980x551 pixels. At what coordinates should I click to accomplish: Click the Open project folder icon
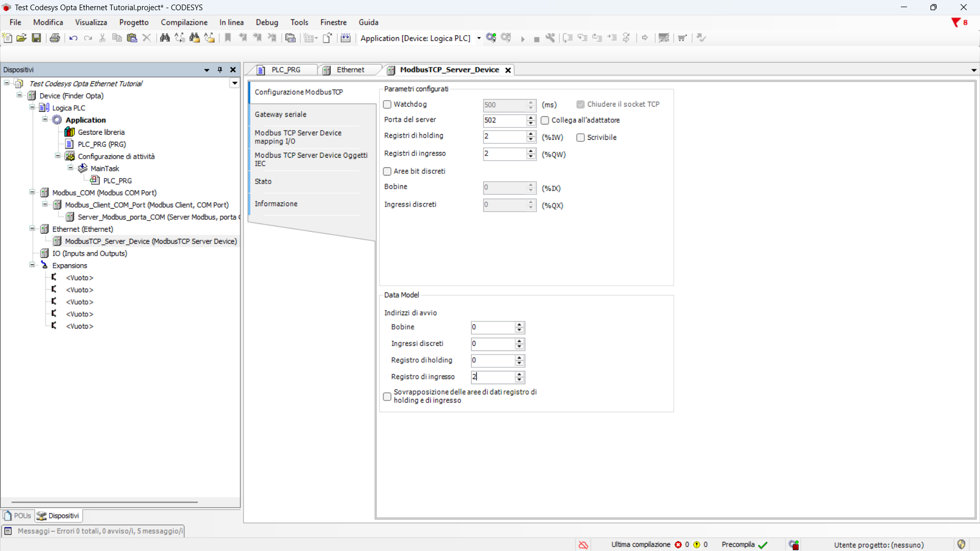[21, 38]
